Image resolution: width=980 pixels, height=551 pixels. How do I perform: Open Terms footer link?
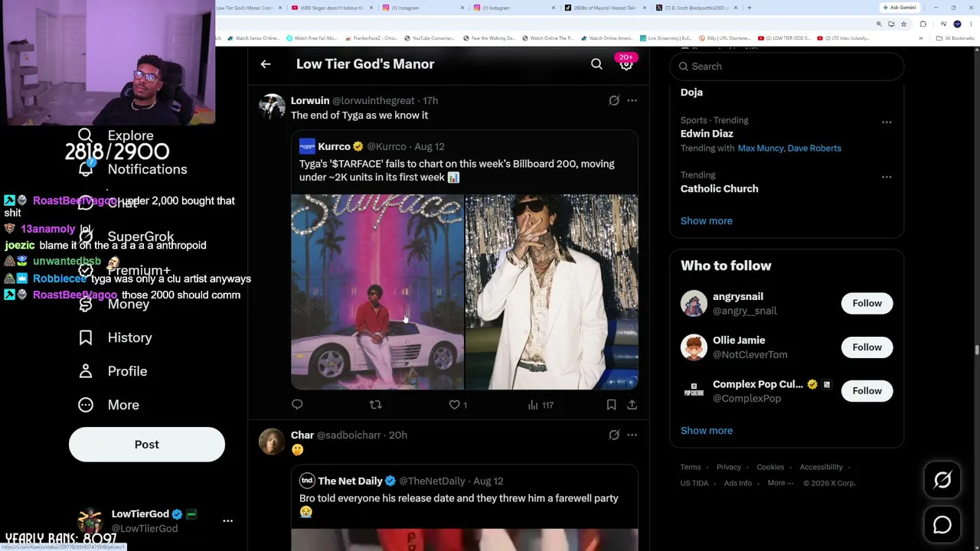pyautogui.click(x=691, y=467)
